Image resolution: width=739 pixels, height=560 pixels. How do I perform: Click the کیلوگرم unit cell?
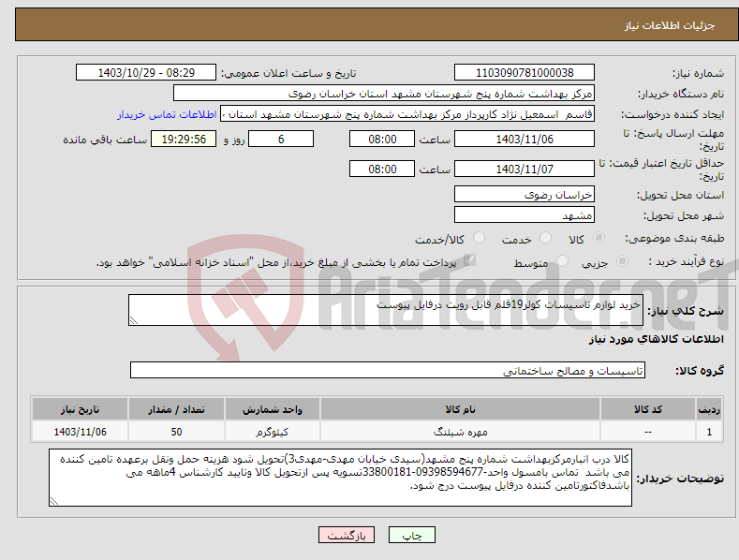(273, 432)
